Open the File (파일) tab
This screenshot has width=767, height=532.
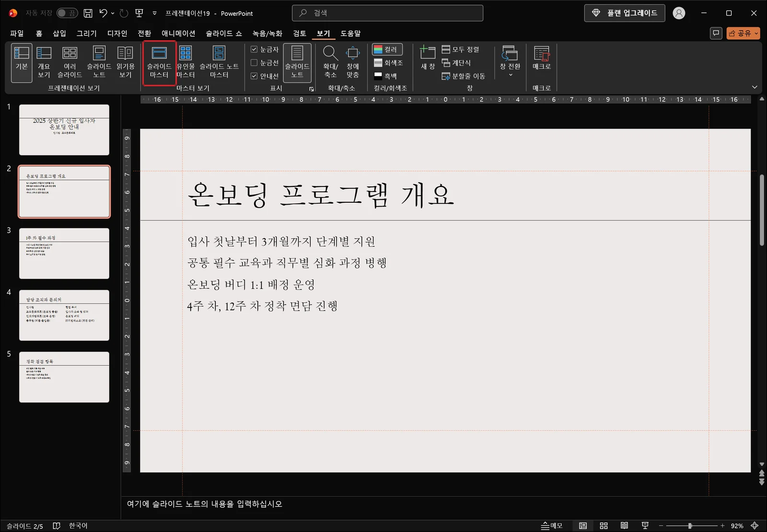click(x=17, y=33)
